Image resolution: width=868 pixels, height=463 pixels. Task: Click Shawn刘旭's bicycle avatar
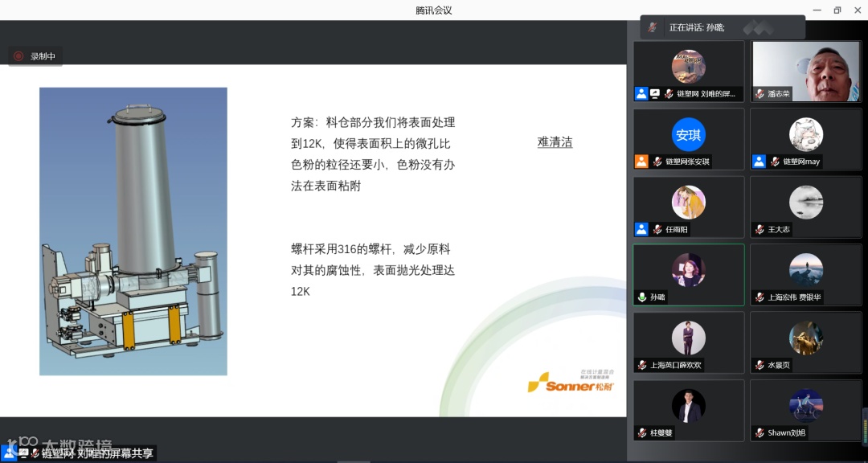click(x=806, y=405)
